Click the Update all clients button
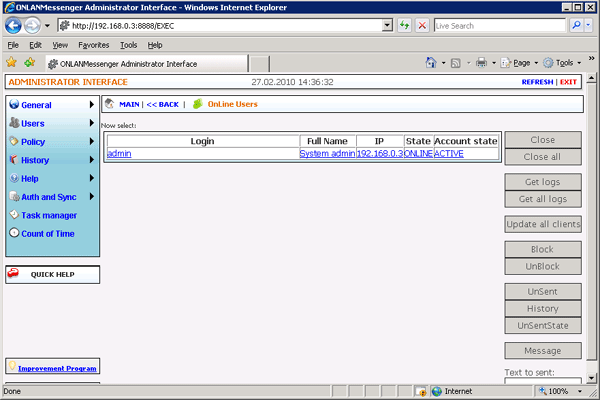 (543, 224)
